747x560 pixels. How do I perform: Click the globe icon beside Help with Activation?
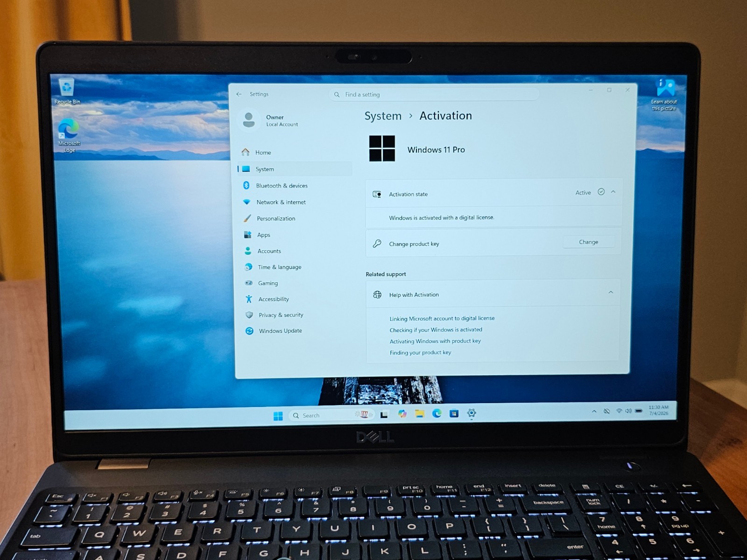tap(377, 294)
